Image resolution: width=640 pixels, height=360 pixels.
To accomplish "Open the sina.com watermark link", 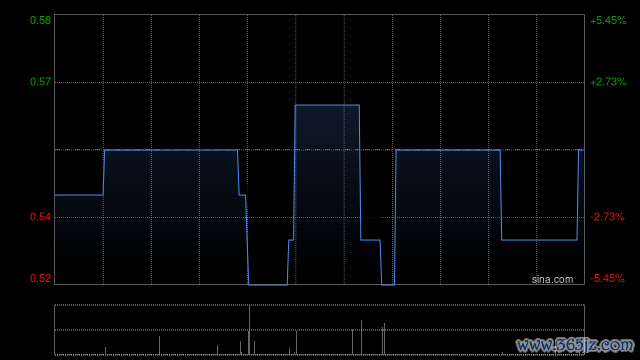I will click(x=552, y=280).
